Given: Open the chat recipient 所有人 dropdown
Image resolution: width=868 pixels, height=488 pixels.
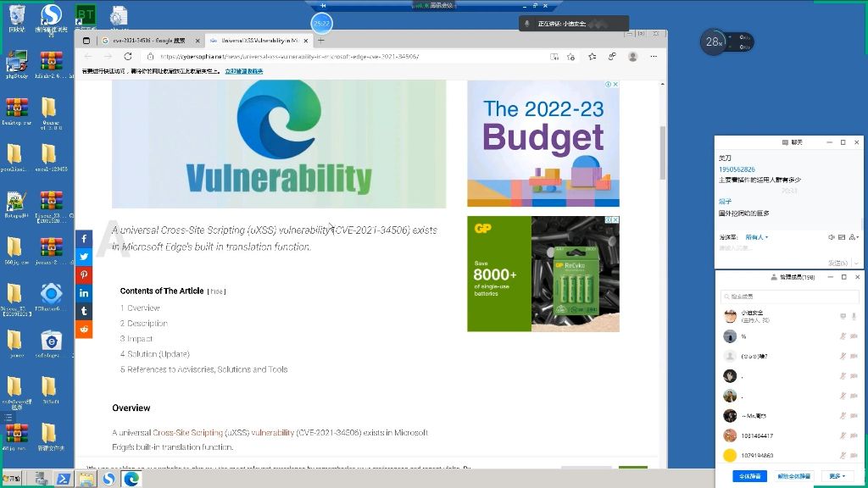Looking at the screenshot, I should click(x=757, y=237).
